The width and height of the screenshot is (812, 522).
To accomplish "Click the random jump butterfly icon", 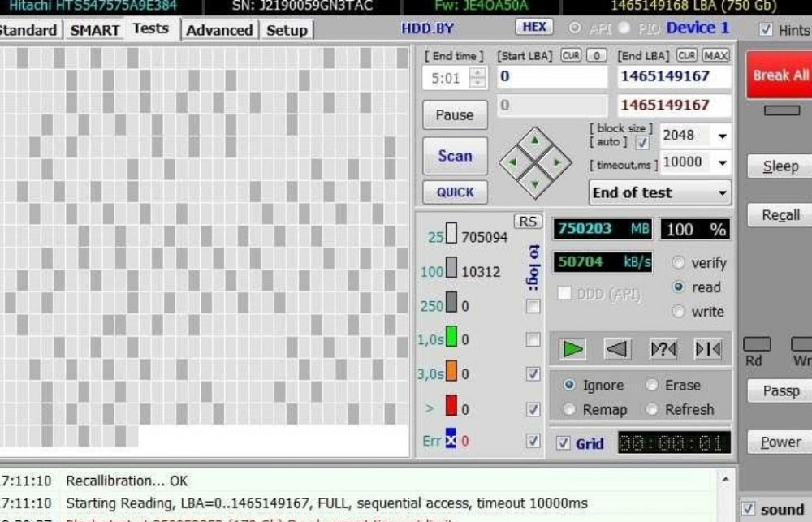I will [663, 349].
